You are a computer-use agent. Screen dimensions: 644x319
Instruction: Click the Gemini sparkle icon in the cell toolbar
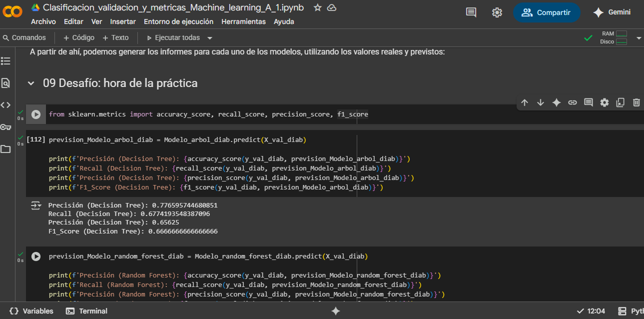556,102
